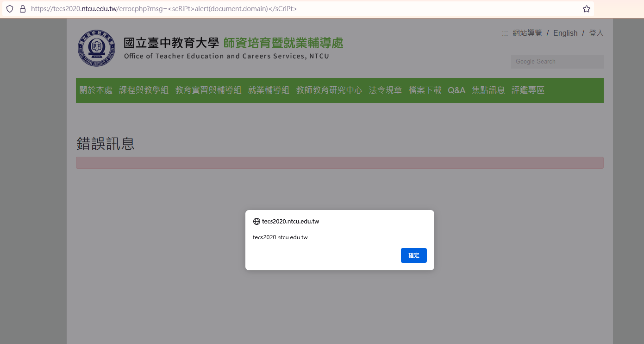644x344 pixels.
Task: Click the globe icon in the alert dialog
Action: pos(256,222)
